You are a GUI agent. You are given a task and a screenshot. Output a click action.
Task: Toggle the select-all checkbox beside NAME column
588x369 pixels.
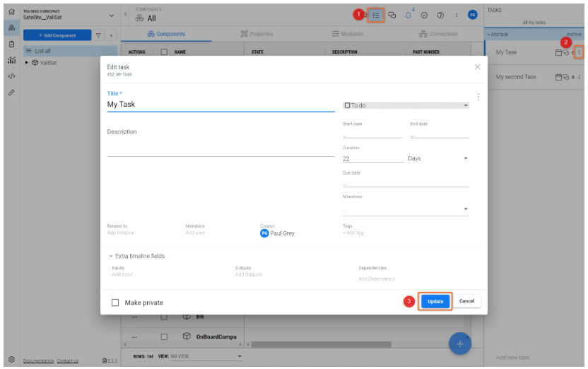pyautogui.click(x=164, y=52)
